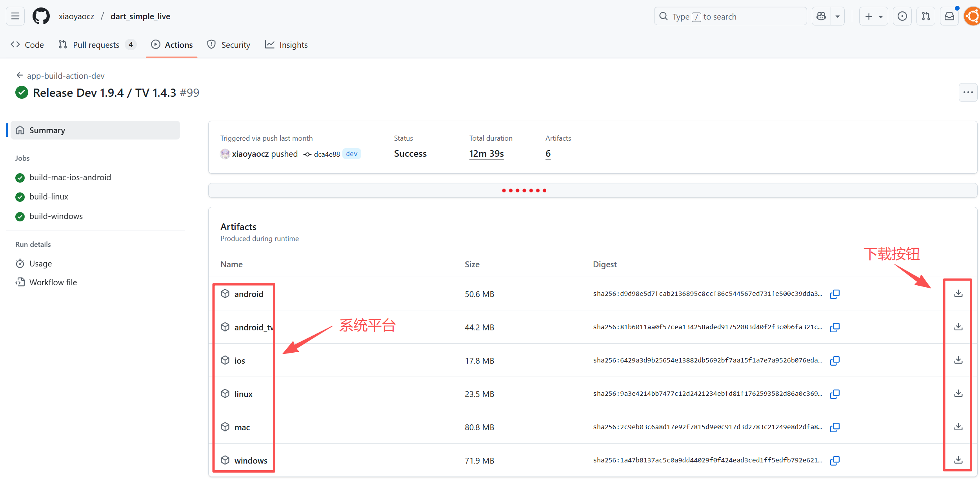Click the search input field
This screenshot has width=980, height=482.
click(x=730, y=16)
